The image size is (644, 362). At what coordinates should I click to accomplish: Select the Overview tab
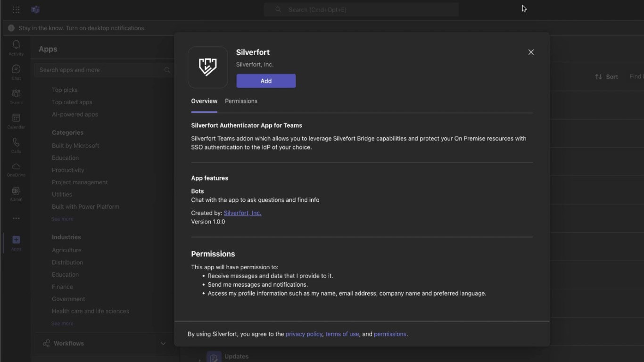[204, 101]
